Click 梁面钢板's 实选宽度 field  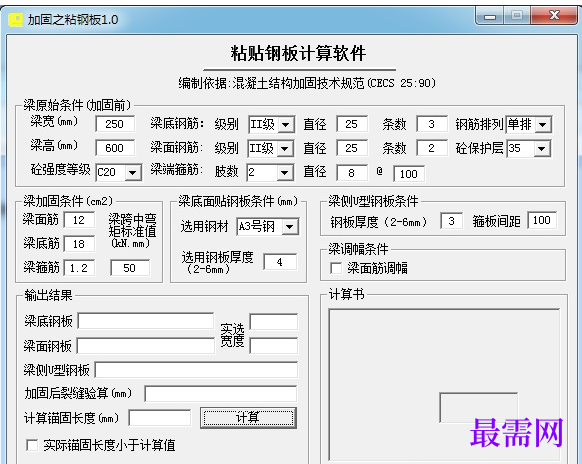click(x=274, y=346)
